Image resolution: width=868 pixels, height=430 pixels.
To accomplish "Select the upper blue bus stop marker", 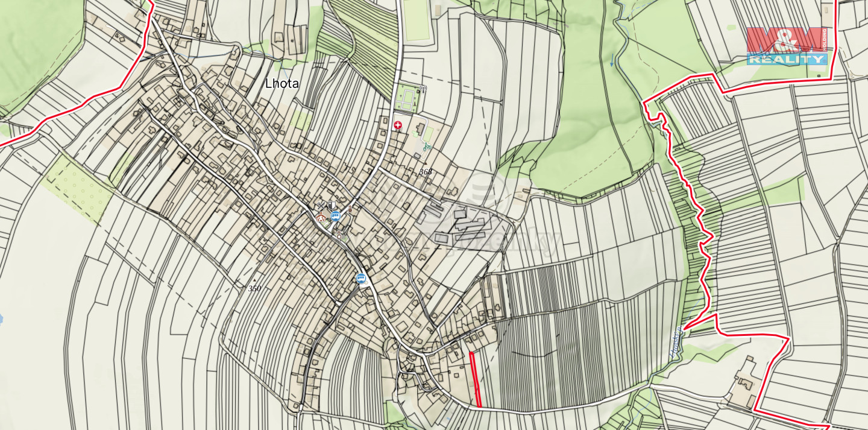I will coord(336,216).
